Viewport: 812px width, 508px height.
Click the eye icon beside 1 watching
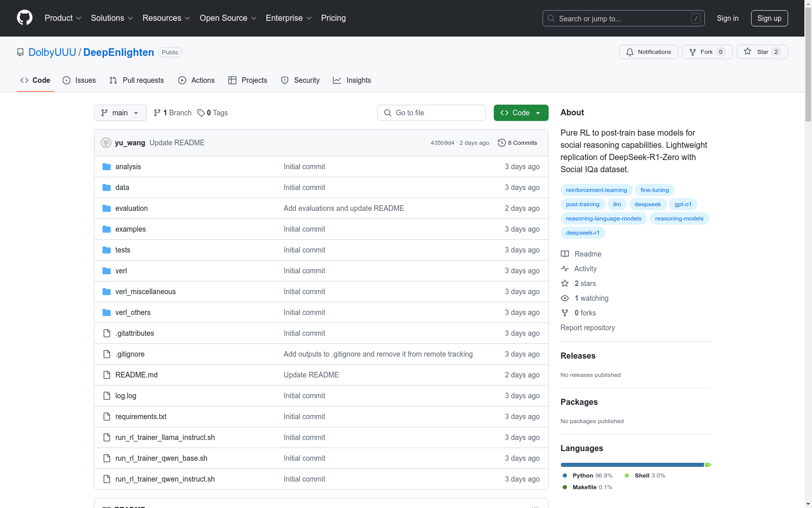[565, 298]
